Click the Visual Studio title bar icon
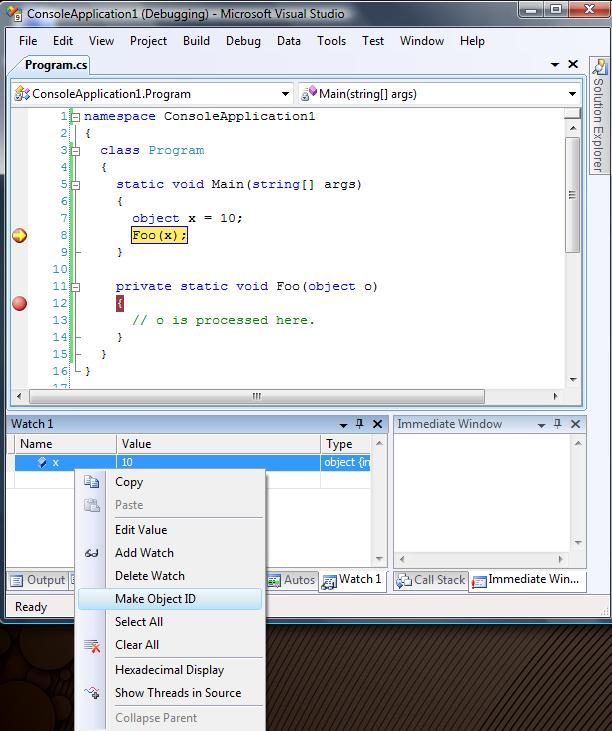This screenshot has height=731, width=612. [14, 14]
